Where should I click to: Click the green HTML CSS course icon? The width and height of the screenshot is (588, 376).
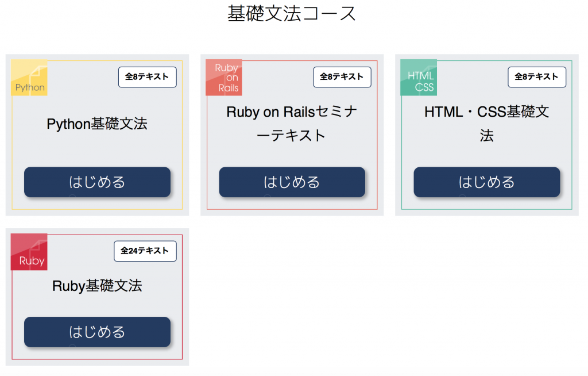(x=419, y=78)
